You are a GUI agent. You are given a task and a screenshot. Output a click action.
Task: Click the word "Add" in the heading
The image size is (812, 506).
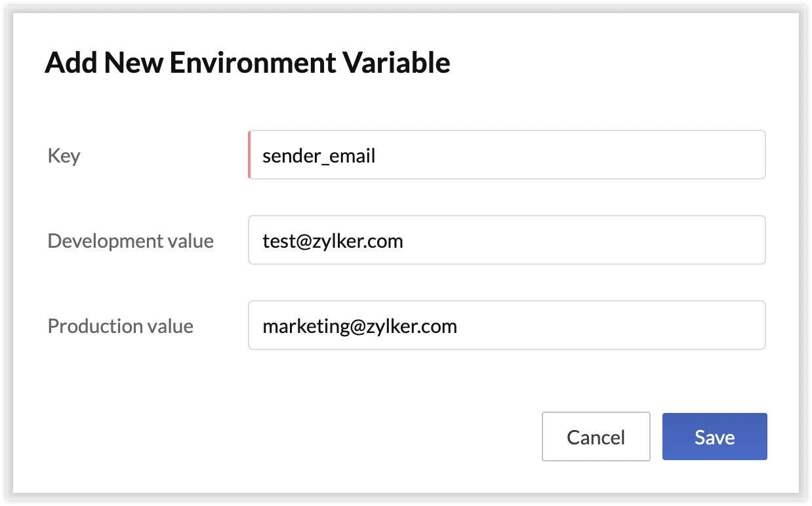(x=70, y=63)
